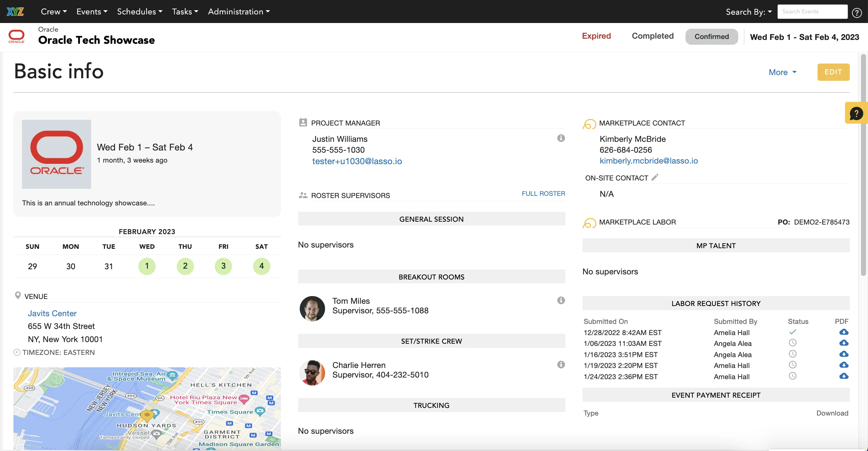This screenshot has height=451, width=868.
Task: Download PDF for 1/24/2023 labor request
Action: (844, 376)
